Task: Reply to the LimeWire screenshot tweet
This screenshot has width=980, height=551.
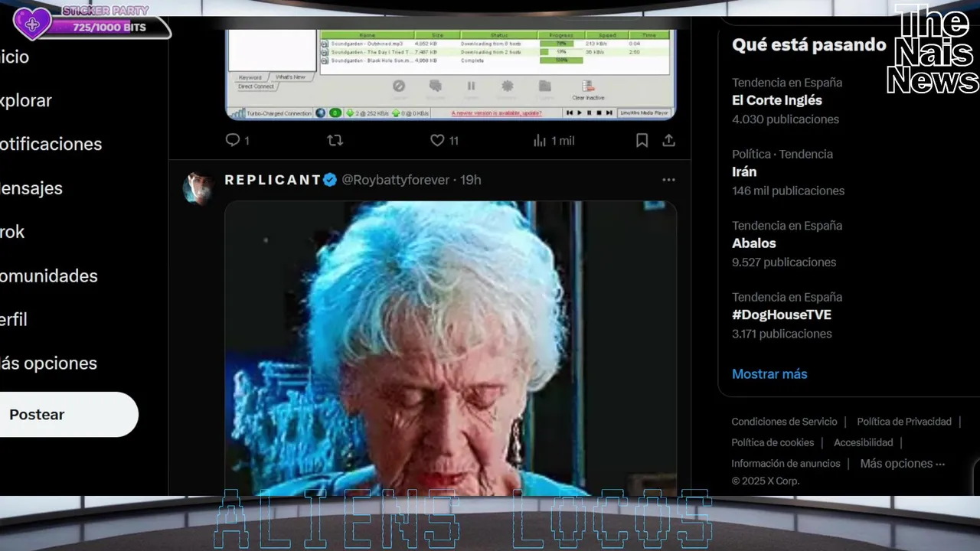Action: coord(237,140)
